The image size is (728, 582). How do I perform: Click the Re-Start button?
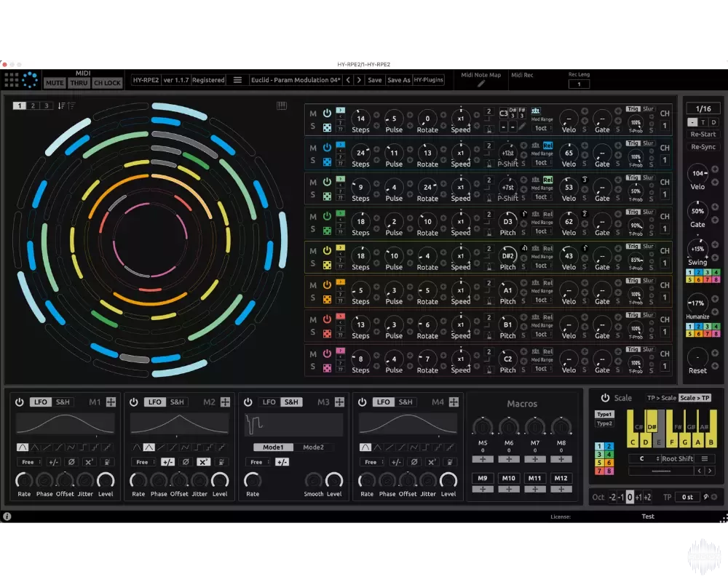point(703,134)
